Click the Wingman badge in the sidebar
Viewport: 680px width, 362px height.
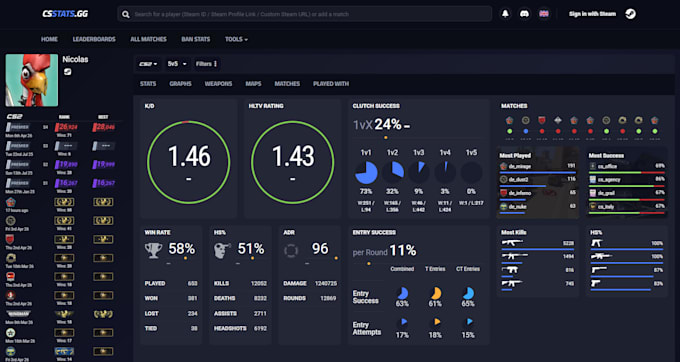(18, 314)
